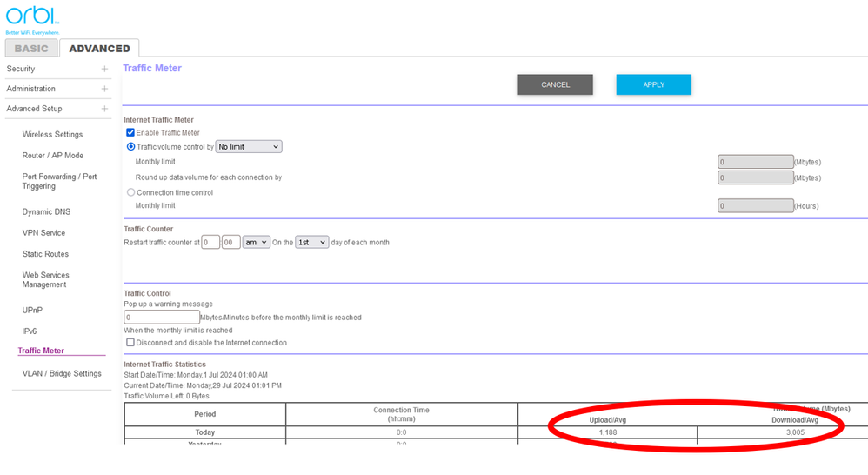Click the warning message Mbytes/Minutes field
This screenshot has width=868, height=475.
click(161, 318)
